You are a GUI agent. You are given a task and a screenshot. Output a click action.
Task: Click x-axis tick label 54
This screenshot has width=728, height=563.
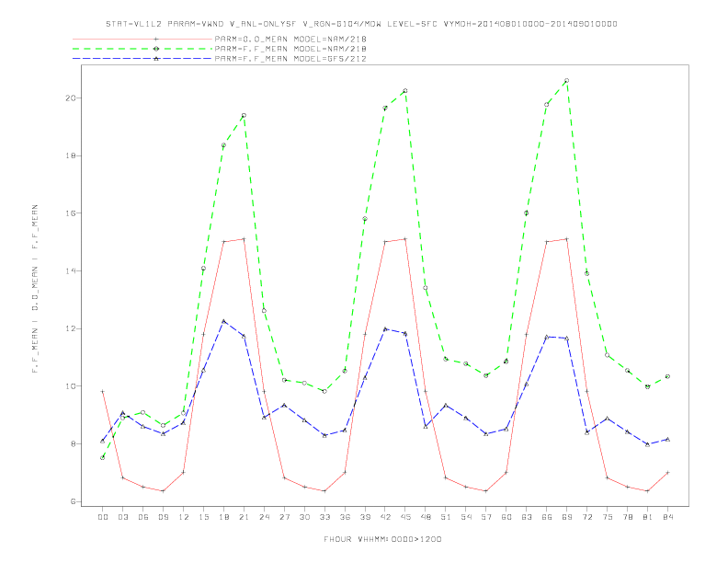pos(466,517)
